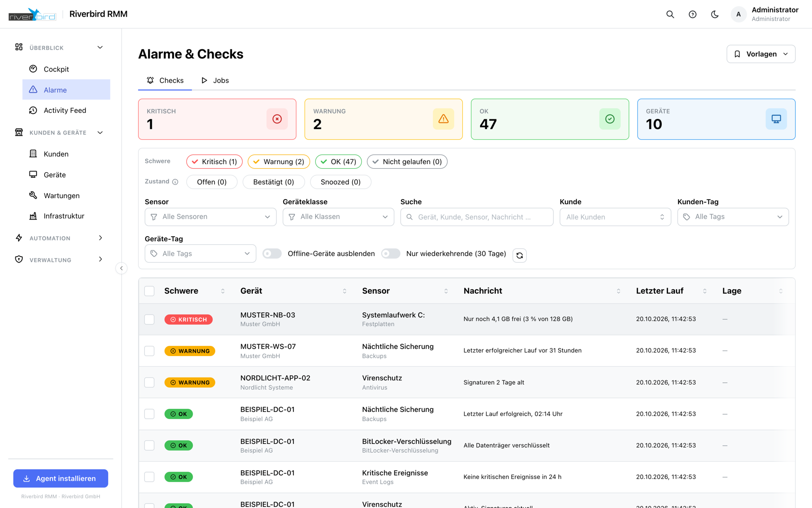Collapse the sidebar with the arrow handle

[121, 268]
